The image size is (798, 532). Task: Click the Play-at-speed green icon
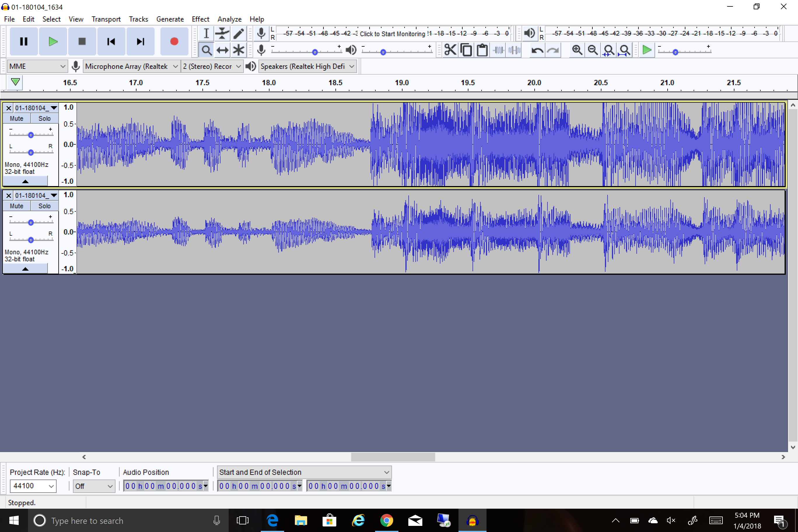(x=647, y=50)
